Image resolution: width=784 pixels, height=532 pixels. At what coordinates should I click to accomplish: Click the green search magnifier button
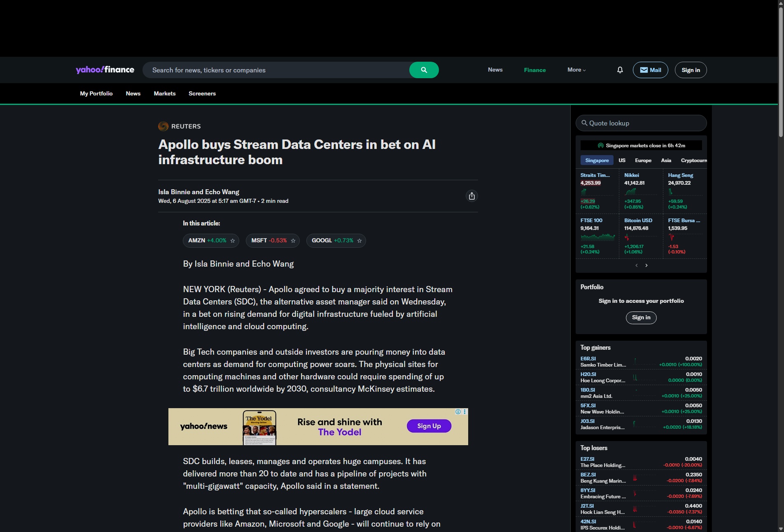pyautogui.click(x=424, y=70)
